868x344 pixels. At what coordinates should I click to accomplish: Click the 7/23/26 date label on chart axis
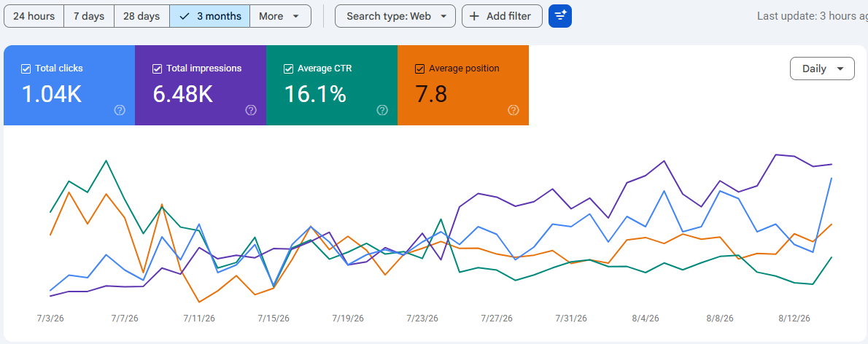[422, 318]
